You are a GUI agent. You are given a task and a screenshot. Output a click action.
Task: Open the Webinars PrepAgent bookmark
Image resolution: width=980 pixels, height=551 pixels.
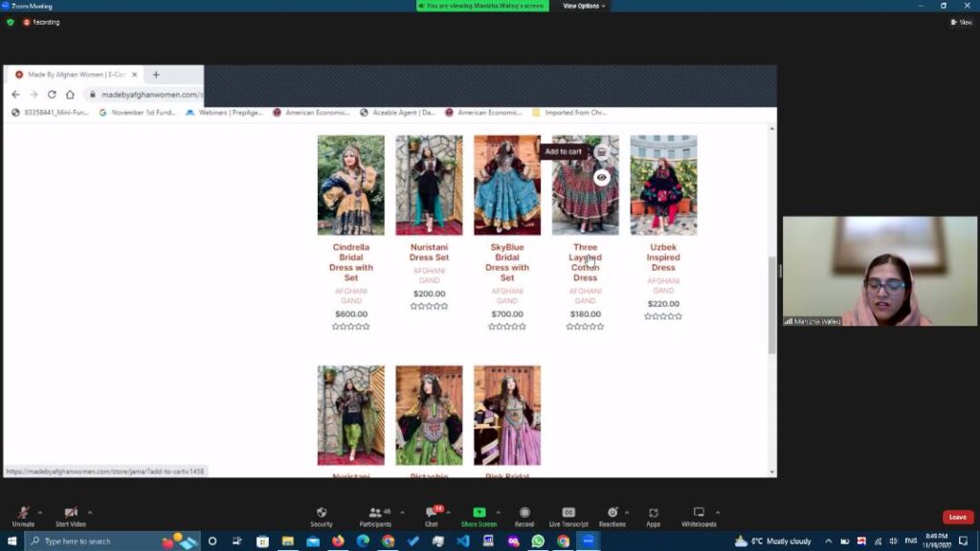coord(224,113)
